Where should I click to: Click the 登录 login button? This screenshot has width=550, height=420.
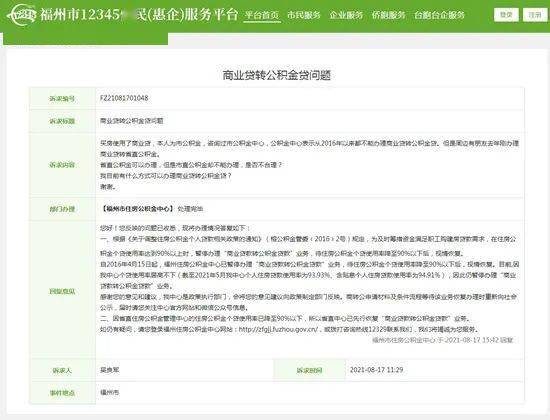(506, 15)
